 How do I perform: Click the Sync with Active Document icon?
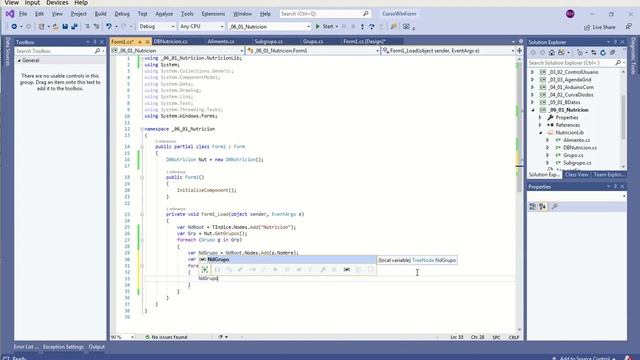tap(593, 53)
